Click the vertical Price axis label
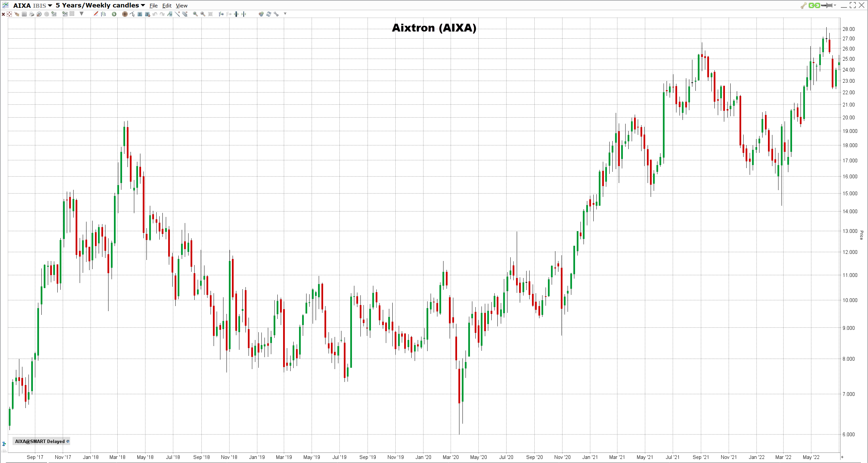The image size is (868, 463). coord(861,235)
